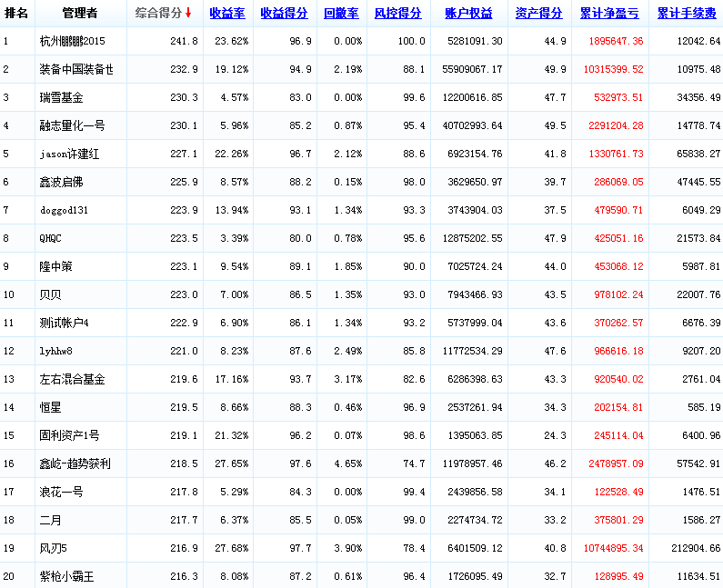Sort by 累计手续费 column header
This screenshot has width=723, height=588.
(687, 14)
